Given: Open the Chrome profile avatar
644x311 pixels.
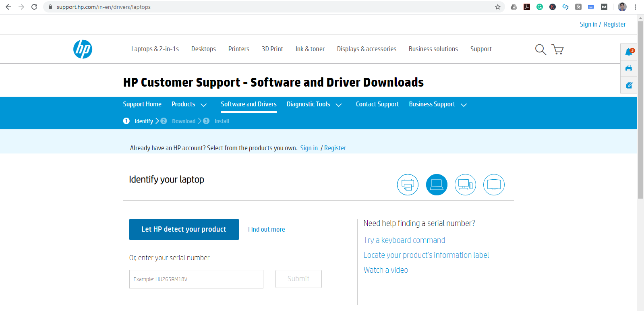Looking at the screenshot, I should click(622, 7).
